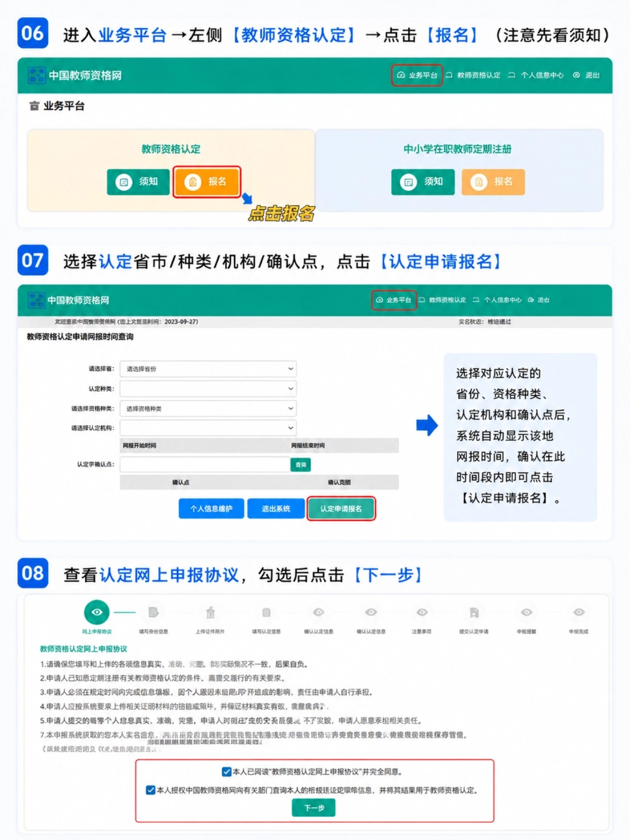Select the 提交认定申请 step icon
Viewport: 630px width, 840px height.
click(474, 612)
